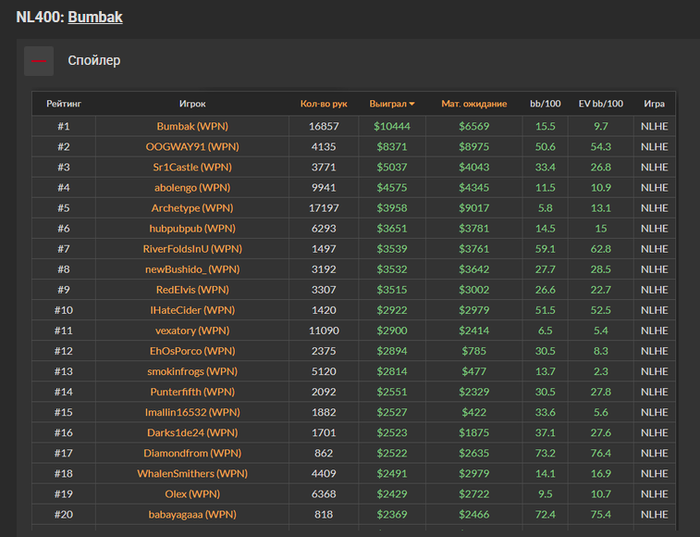Click the Рейтинг column header
This screenshot has height=537, width=700.
64,104
